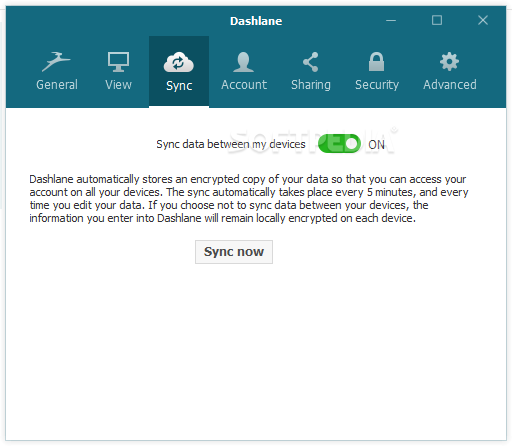Select the Sync tab
Screen dimensions: 512x446
(x=179, y=72)
